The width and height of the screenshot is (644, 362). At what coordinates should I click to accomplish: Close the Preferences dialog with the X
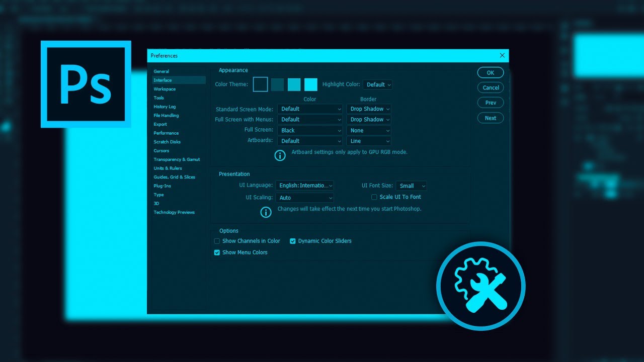tap(502, 55)
